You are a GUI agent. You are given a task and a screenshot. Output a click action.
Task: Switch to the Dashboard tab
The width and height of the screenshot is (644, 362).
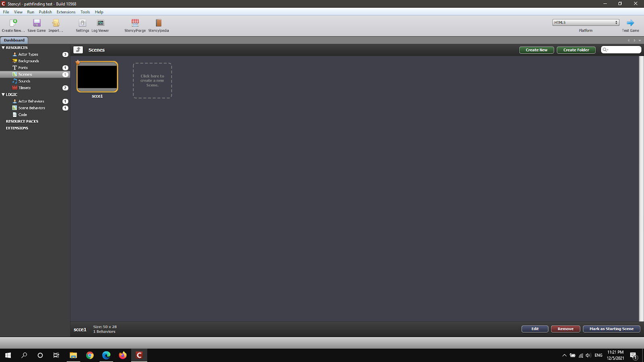coord(14,40)
